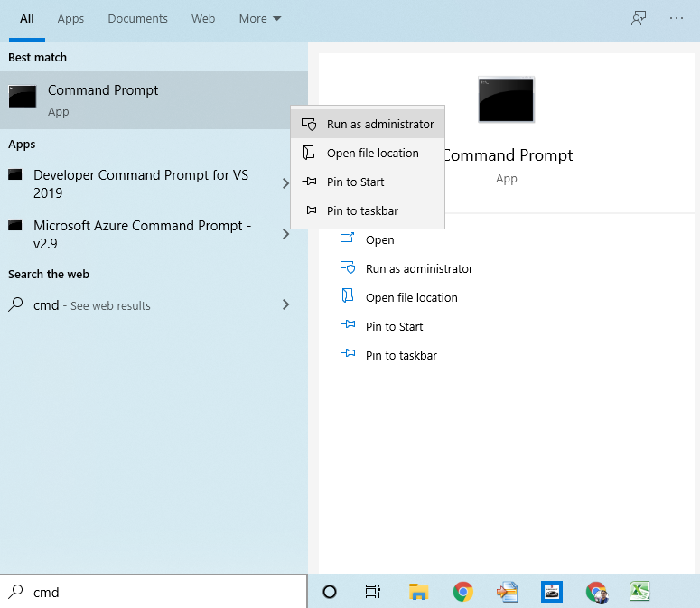The image size is (700, 608).
Task: Choose Open file location in context menu
Action: tap(368, 153)
